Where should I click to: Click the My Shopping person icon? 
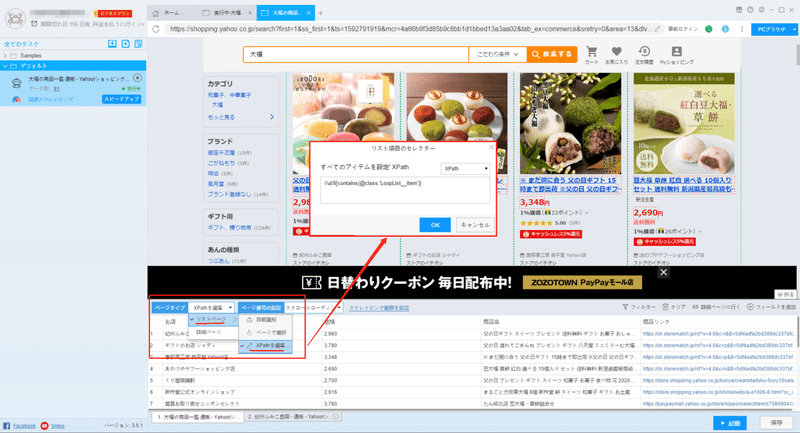click(677, 51)
